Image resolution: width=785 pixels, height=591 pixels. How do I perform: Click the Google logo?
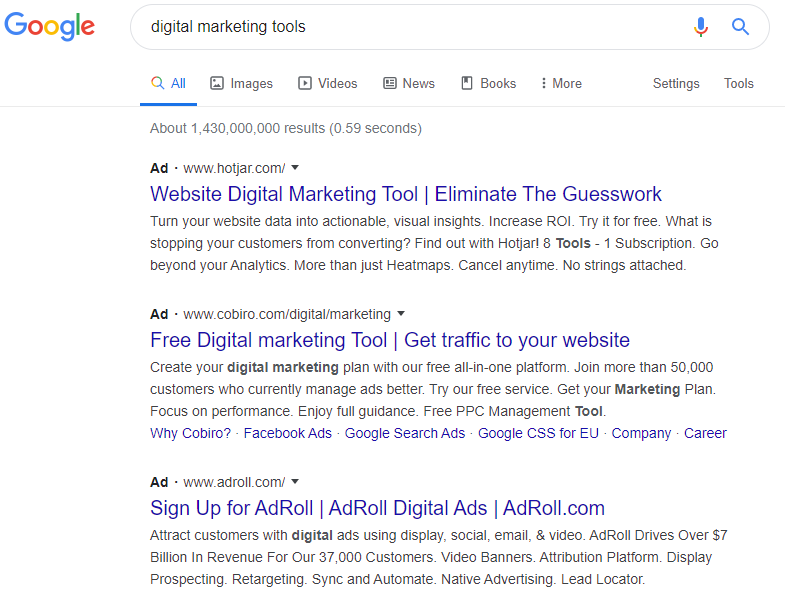coord(50,27)
